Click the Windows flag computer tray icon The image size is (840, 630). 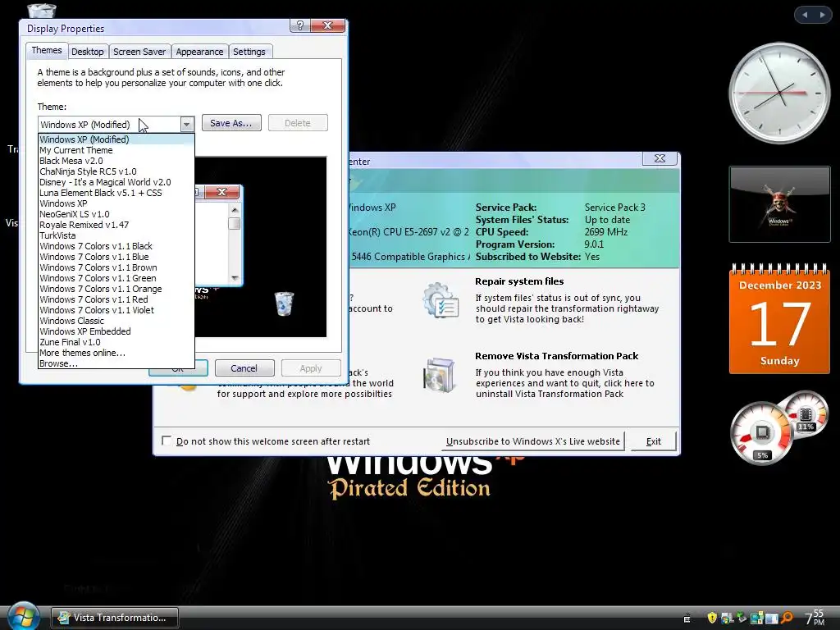point(727,618)
